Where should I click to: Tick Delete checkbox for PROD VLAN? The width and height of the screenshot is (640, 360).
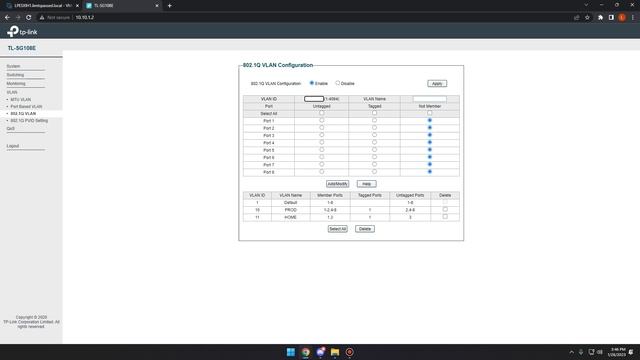(x=445, y=209)
